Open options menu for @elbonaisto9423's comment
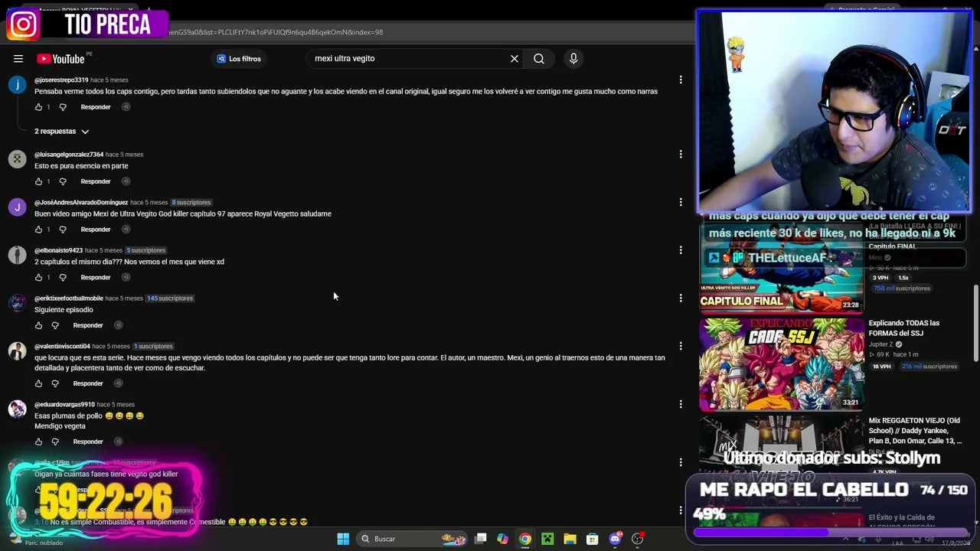This screenshot has height=551, width=980. [x=681, y=250]
